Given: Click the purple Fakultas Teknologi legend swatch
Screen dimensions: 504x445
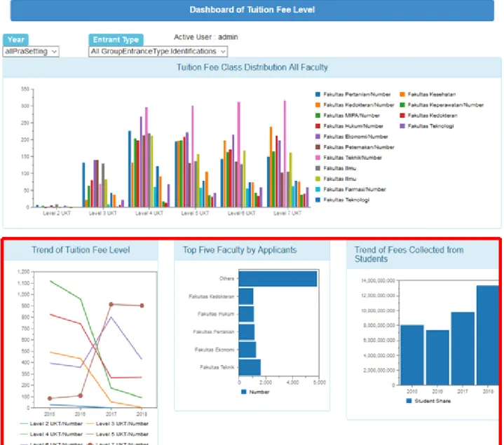Looking at the screenshot, I should [x=402, y=126].
